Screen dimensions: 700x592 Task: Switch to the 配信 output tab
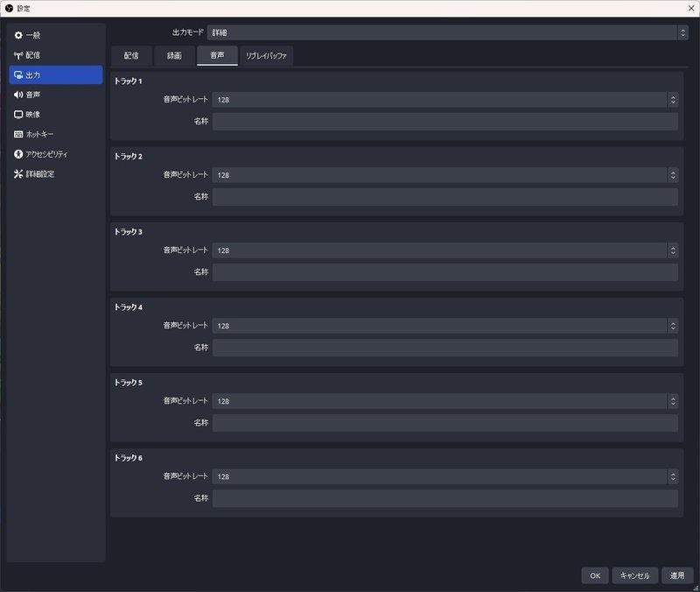[131, 56]
